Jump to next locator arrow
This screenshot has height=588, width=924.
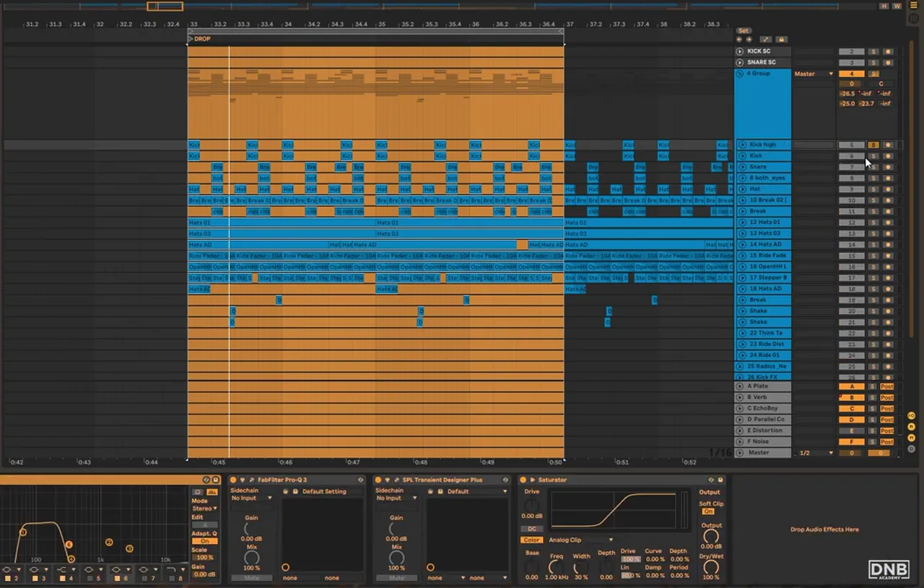[x=749, y=40]
